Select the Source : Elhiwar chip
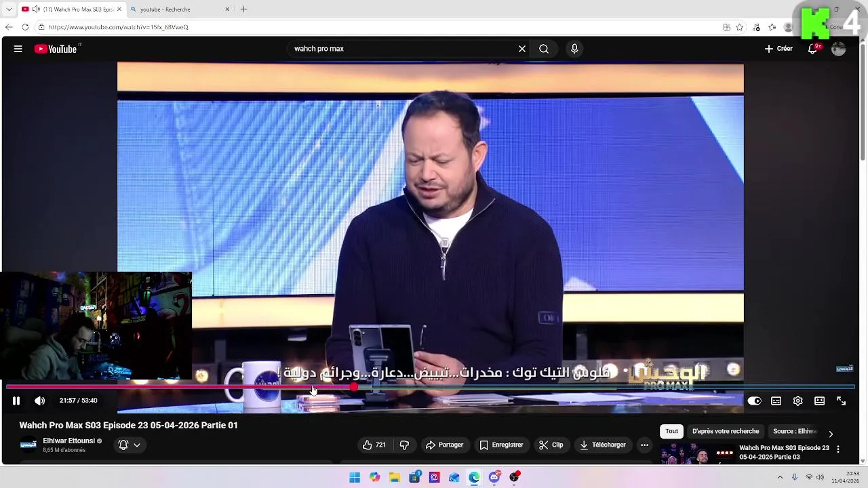 795,431
